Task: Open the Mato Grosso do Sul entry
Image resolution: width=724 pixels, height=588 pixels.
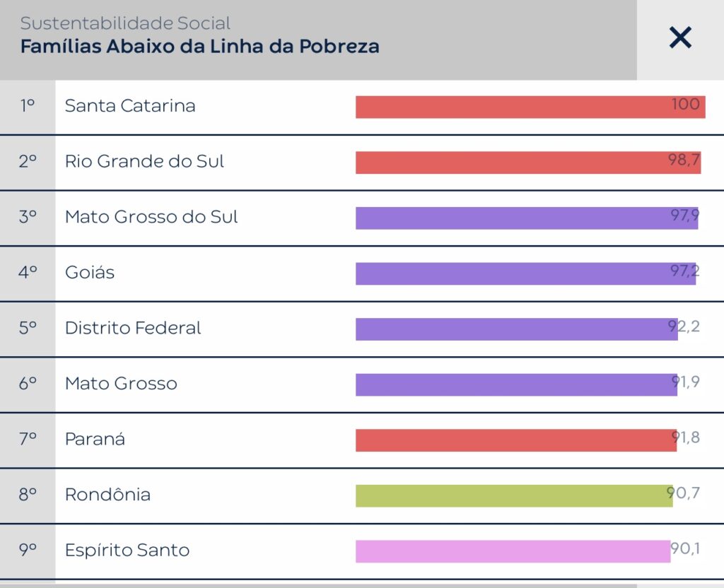Action: pyautogui.click(x=151, y=217)
